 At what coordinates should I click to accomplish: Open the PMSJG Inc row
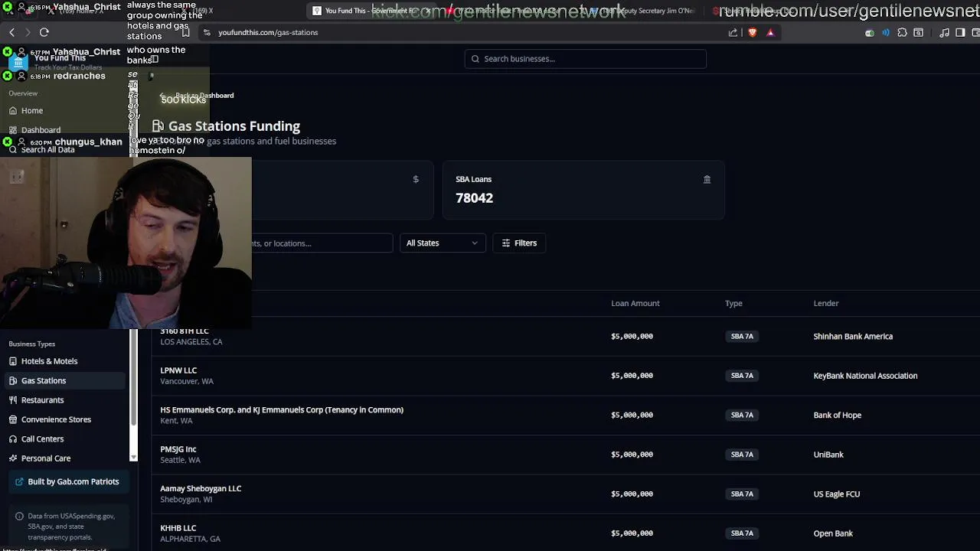565,455
